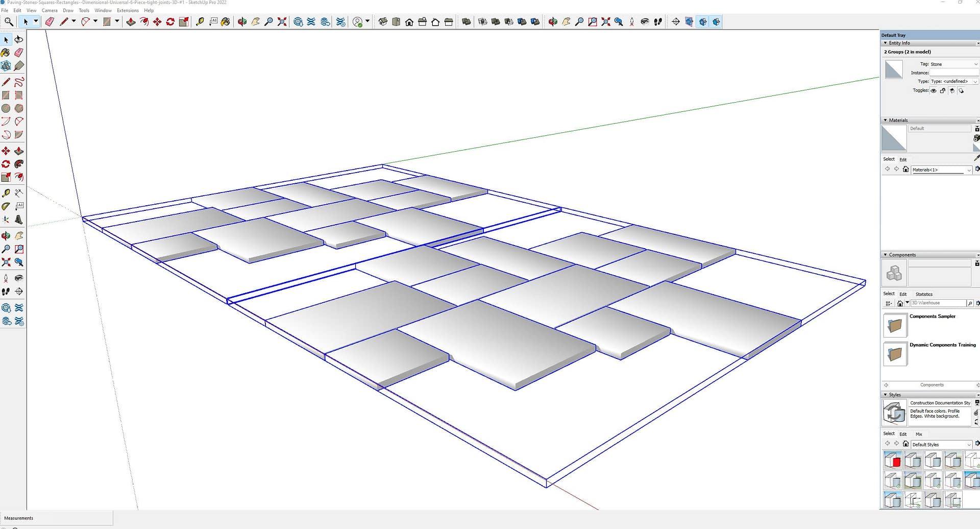Open the Camera menu
Screen dimensions: 980x529
tap(50, 10)
